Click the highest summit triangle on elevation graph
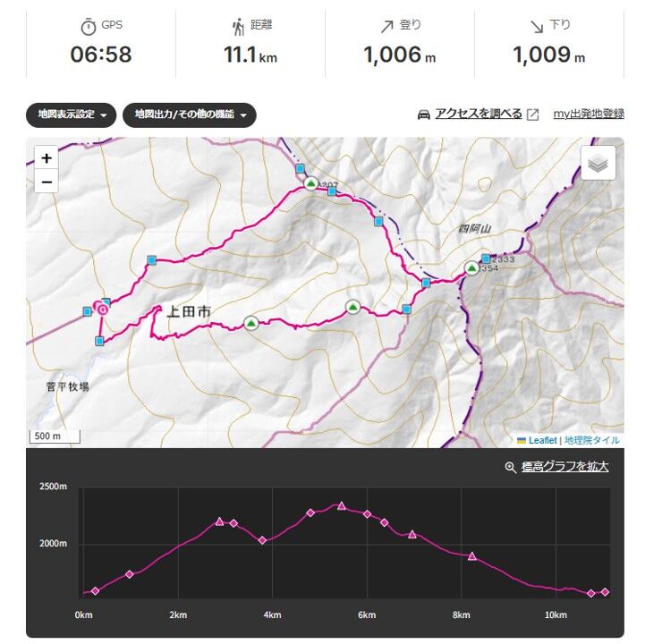 pyautogui.click(x=342, y=505)
